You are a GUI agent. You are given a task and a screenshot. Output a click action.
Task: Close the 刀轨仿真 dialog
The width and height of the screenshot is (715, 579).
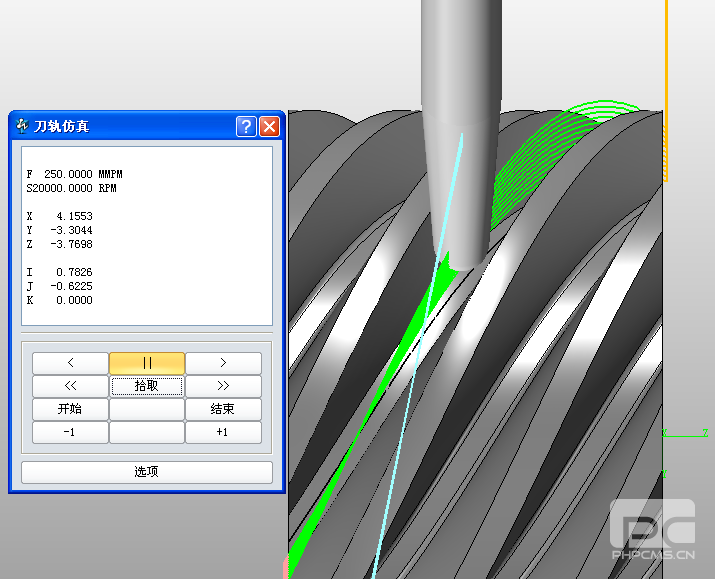(269, 126)
